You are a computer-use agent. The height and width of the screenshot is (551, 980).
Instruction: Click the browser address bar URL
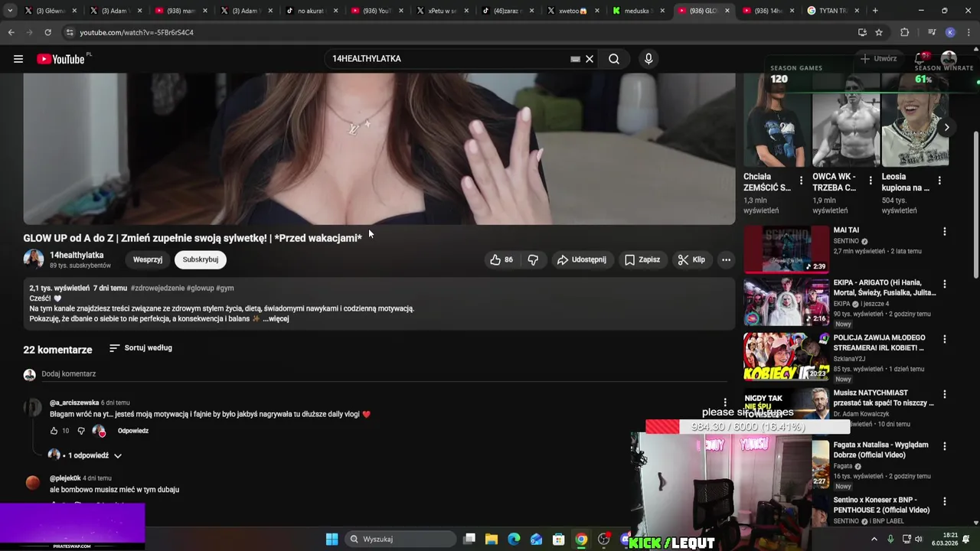[x=136, y=32]
